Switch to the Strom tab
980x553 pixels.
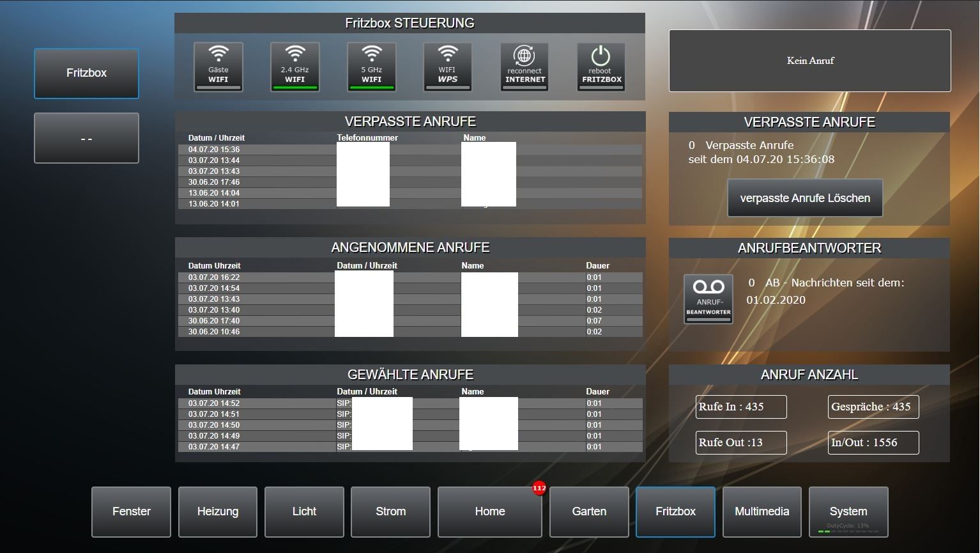coord(390,512)
